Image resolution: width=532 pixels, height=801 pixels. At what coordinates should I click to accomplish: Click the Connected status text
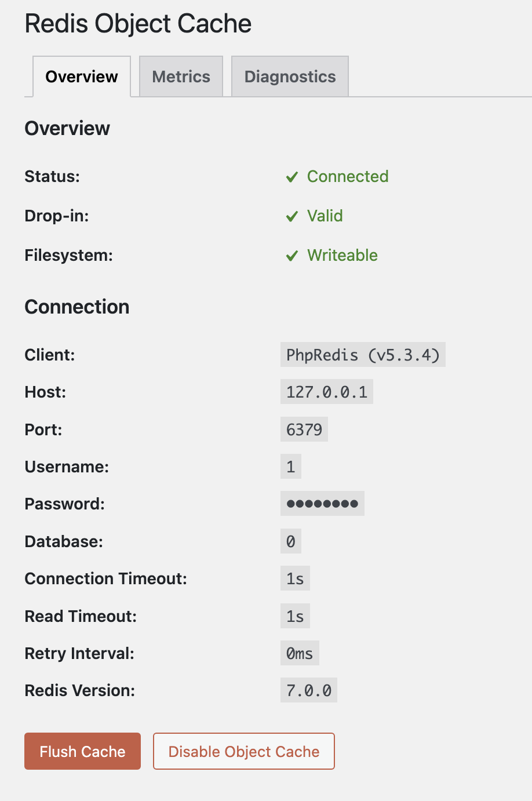pos(348,176)
